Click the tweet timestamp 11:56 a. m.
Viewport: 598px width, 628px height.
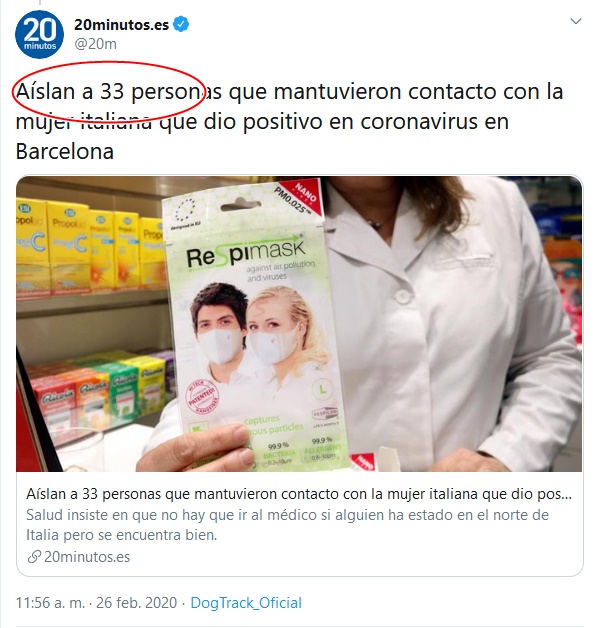pyautogui.click(x=50, y=603)
